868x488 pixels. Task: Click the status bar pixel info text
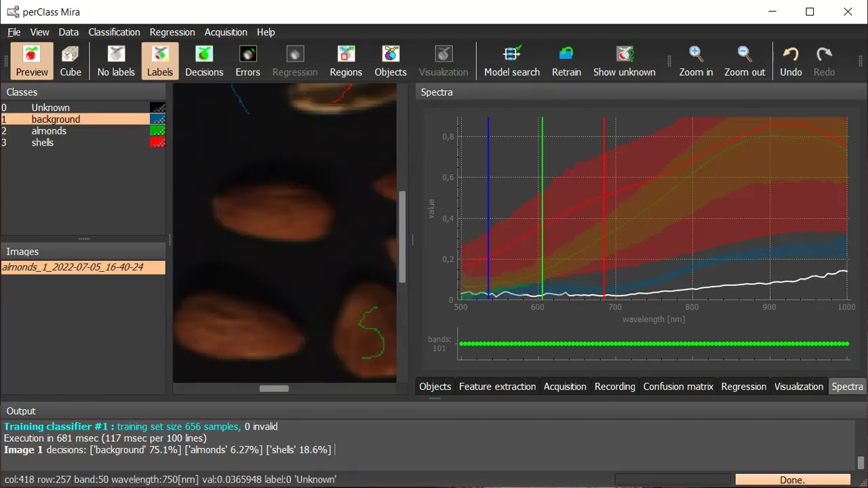click(170, 479)
